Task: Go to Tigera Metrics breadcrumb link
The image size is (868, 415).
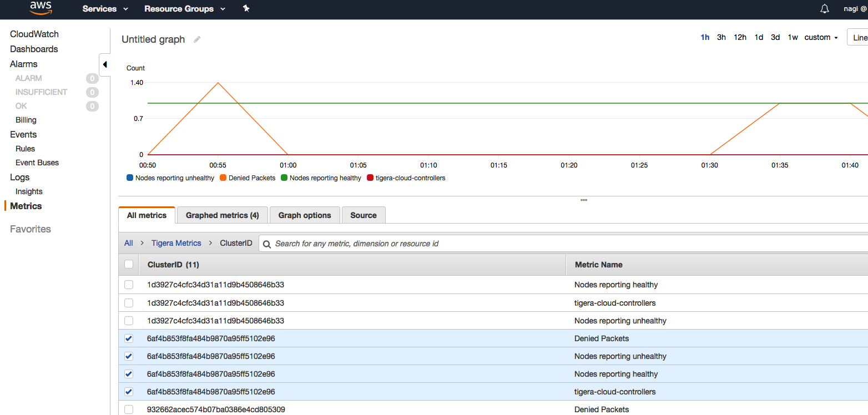Action: pyautogui.click(x=176, y=243)
